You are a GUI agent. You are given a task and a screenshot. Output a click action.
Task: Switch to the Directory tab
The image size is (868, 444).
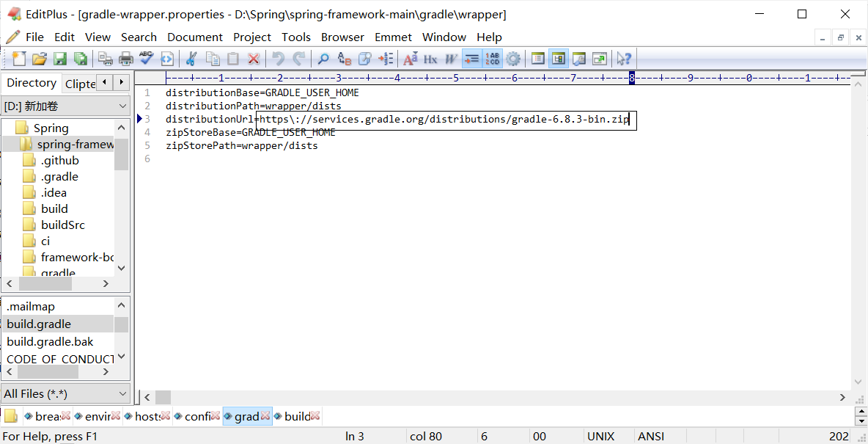[31, 83]
